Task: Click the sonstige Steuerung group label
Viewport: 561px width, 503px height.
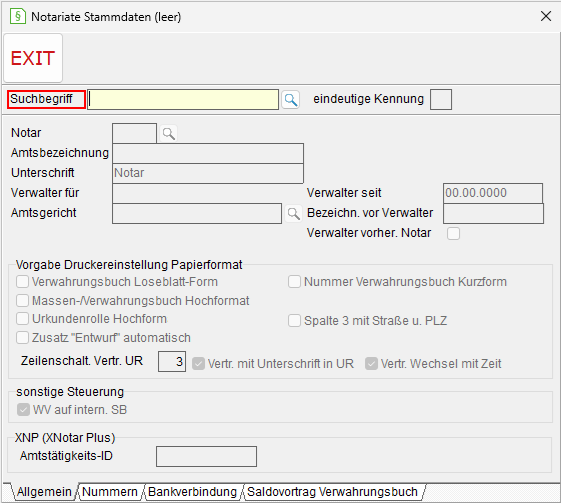Action: [x=70, y=392]
